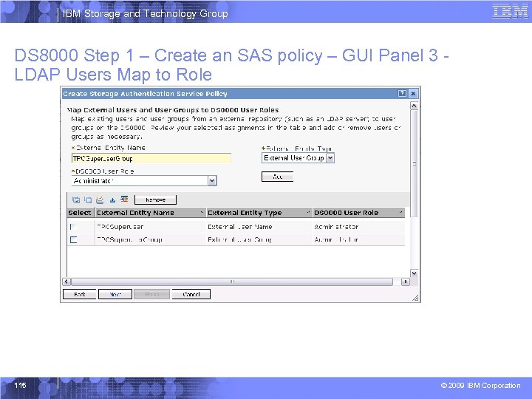Viewport: 532px width, 399px height.
Task: Click the Cancel button
Action: [191, 294]
